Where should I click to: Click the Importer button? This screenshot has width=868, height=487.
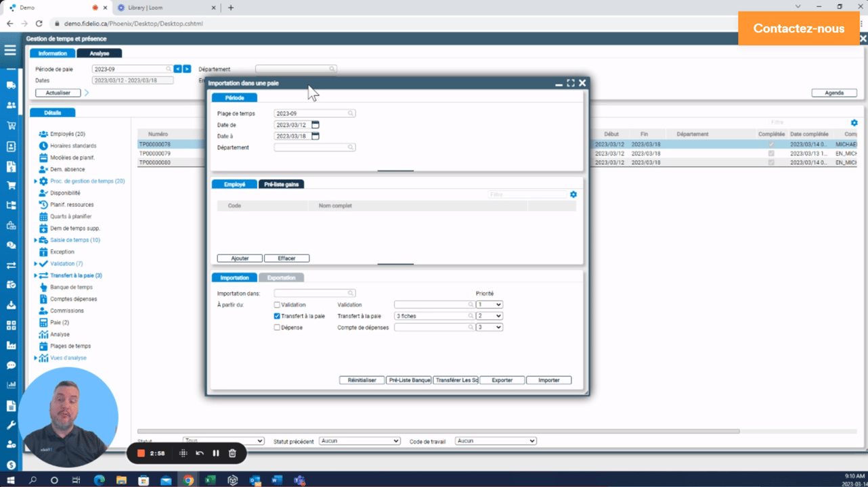(549, 380)
